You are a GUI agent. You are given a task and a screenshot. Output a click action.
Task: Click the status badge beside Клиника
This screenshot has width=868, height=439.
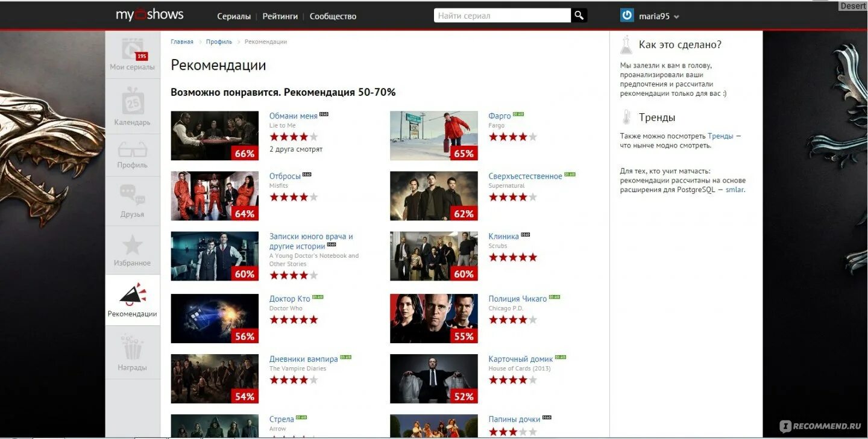tap(526, 234)
